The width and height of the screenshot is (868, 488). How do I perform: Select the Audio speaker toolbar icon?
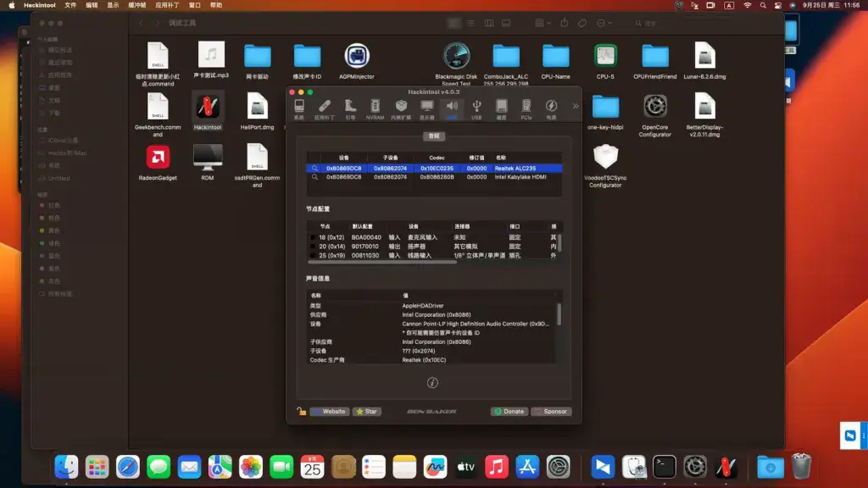click(452, 109)
